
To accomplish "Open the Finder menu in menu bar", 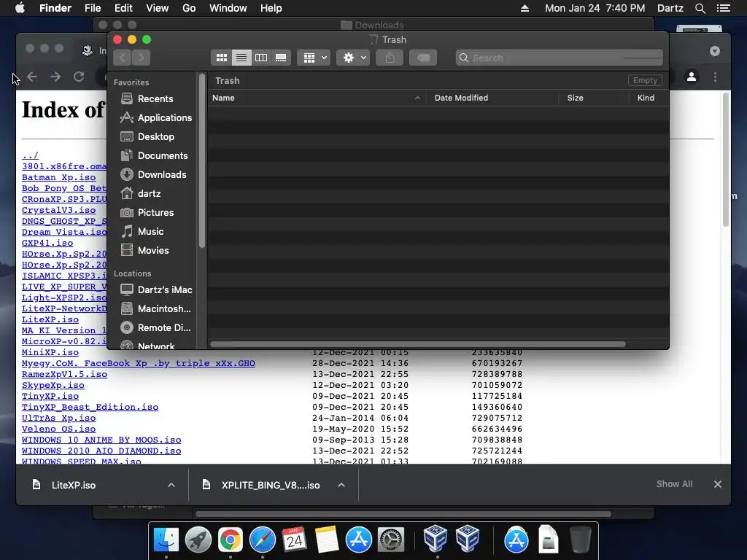I will [x=55, y=8].
